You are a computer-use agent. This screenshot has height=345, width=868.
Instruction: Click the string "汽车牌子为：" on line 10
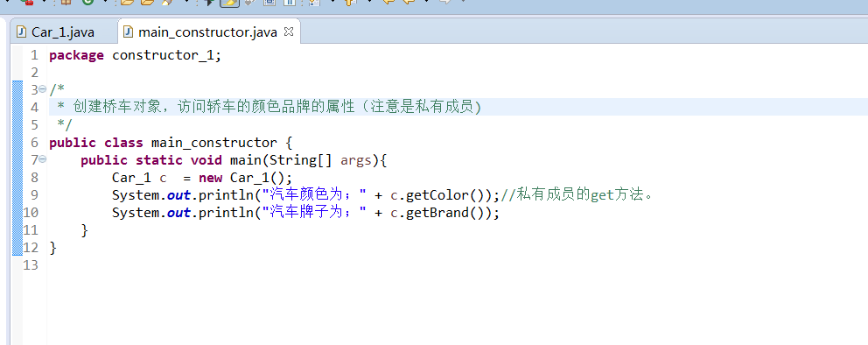pos(314,213)
